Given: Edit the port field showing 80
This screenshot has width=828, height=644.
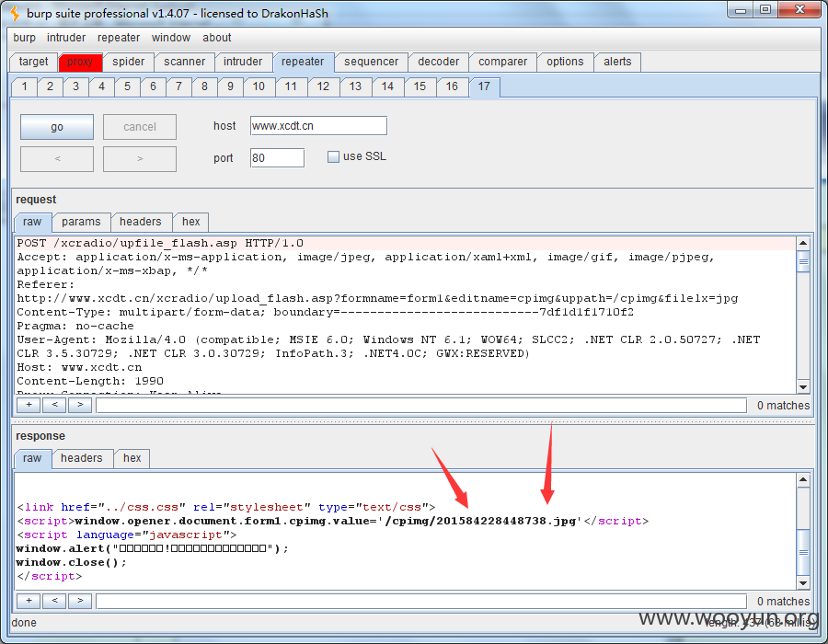Looking at the screenshot, I should point(277,158).
